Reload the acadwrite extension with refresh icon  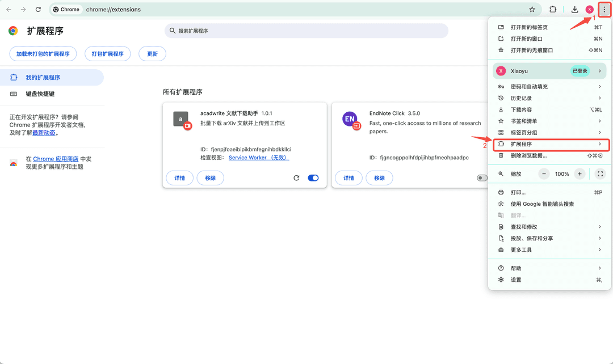[296, 178]
